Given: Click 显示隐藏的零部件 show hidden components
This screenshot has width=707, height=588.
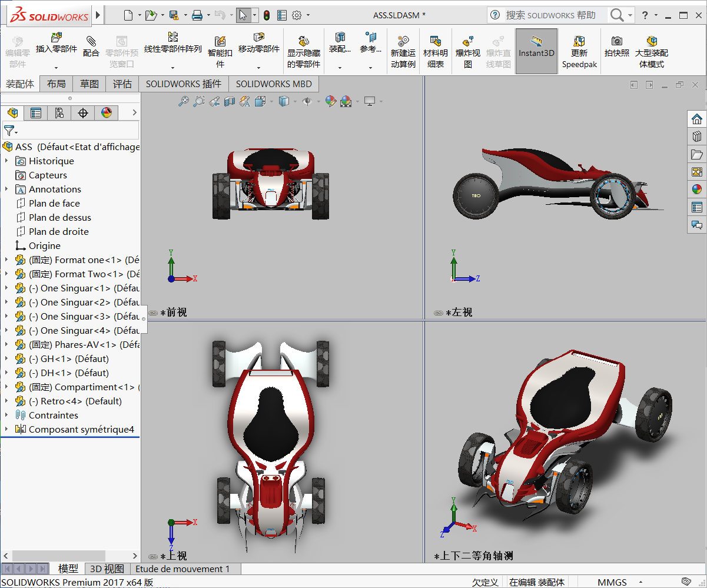Looking at the screenshot, I should [304, 52].
